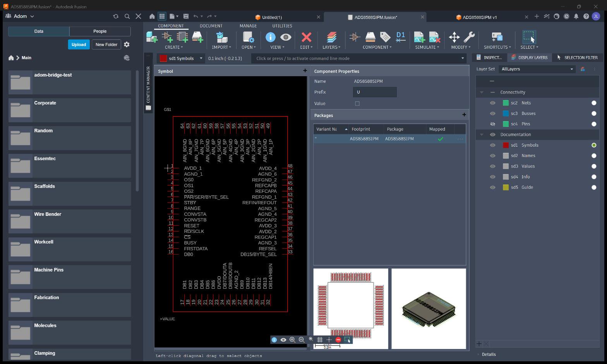Open the Layer Set AllLayers dropdown

[x=537, y=69]
